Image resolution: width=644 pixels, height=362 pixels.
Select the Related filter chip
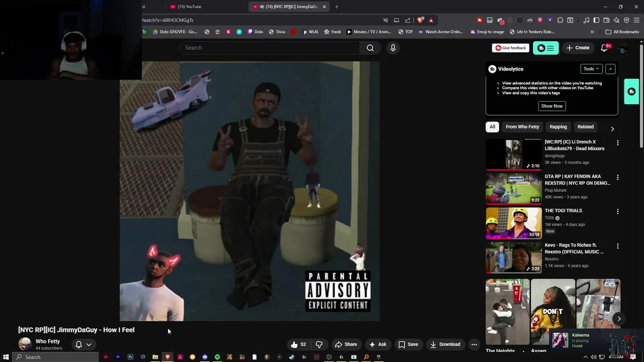point(586,127)
